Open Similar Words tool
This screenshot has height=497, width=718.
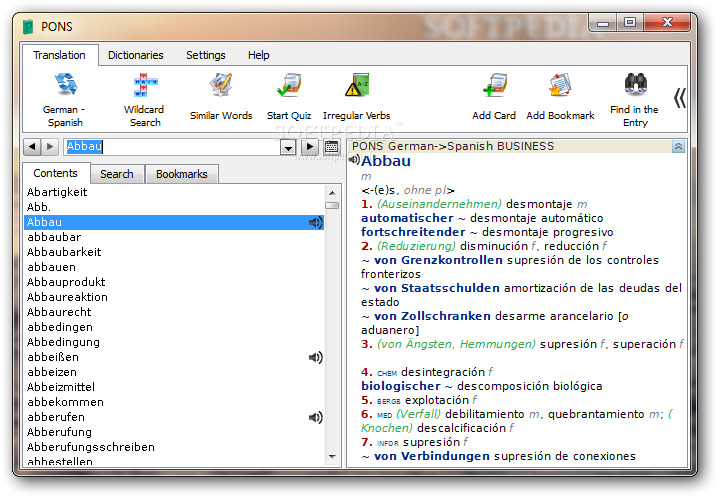click(x=221, y=97)
